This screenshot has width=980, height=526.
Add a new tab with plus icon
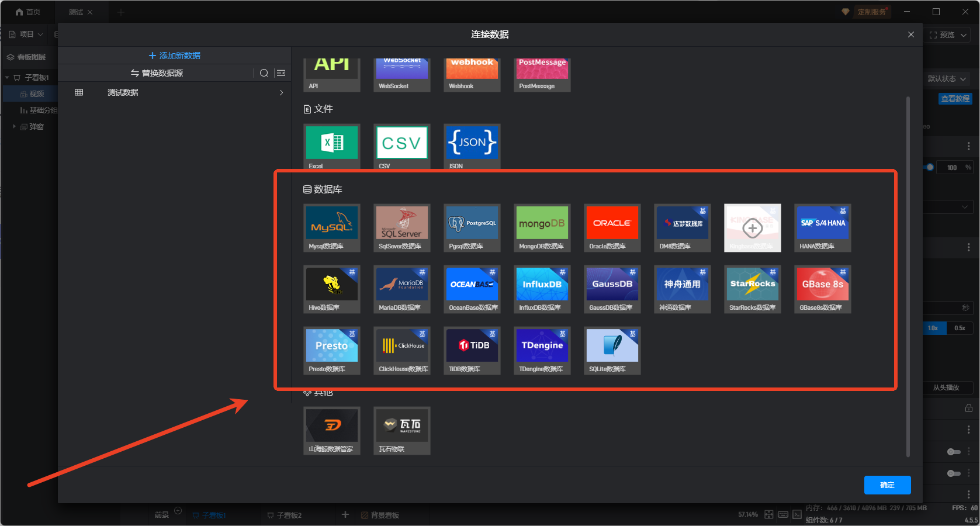121,12
